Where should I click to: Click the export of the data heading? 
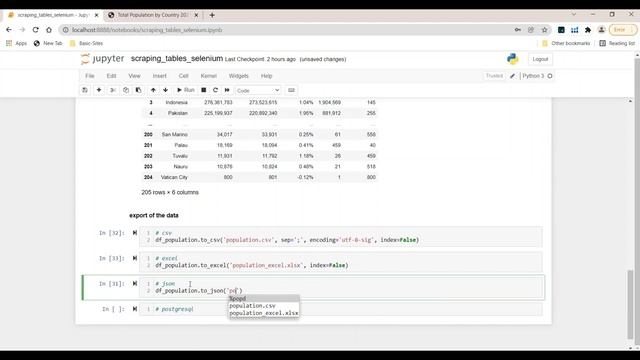click(154, 215)
